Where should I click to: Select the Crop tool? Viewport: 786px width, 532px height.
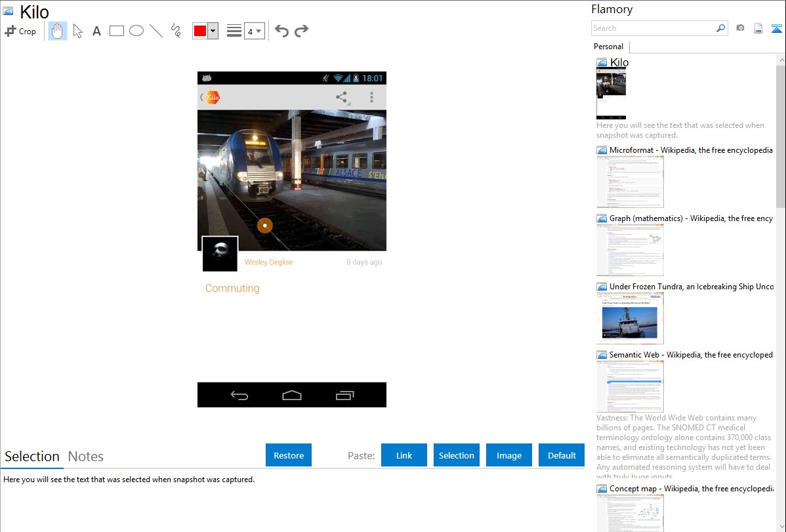[20, 31]
